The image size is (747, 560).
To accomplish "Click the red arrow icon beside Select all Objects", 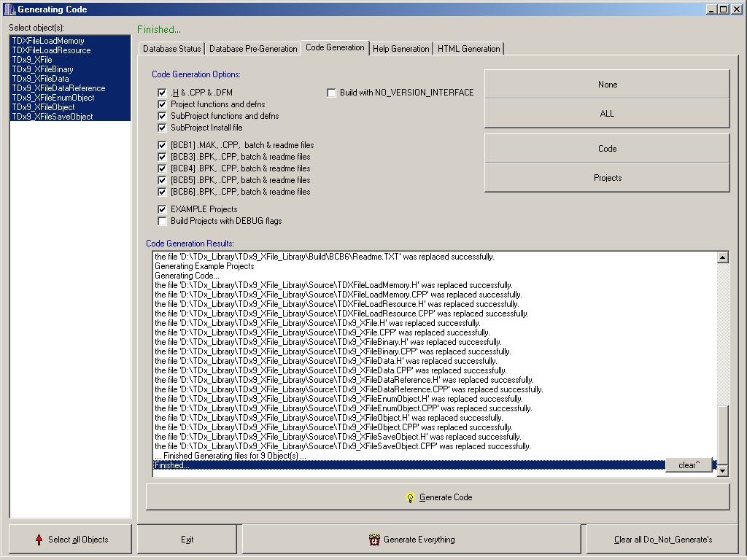I will [x=39, y=540].
